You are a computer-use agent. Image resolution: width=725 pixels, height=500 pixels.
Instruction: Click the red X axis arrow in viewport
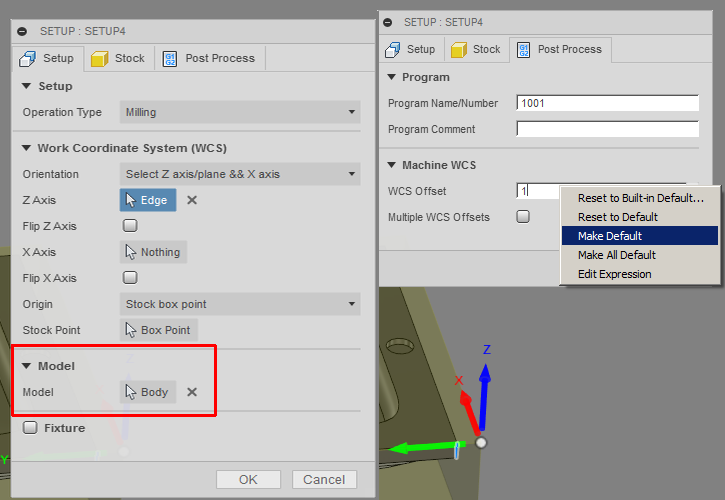[x=470, y=413]
